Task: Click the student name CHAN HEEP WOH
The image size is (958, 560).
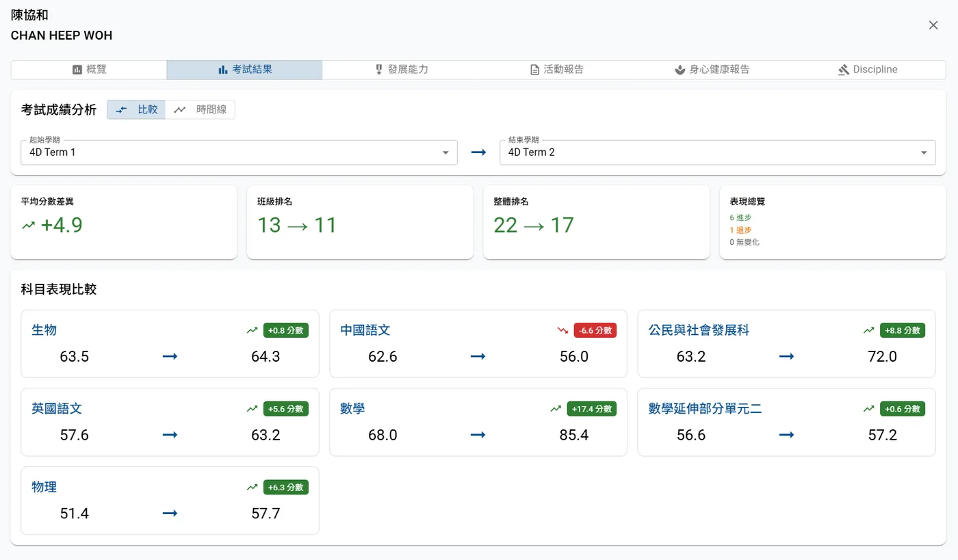Action: coord(62,36)
